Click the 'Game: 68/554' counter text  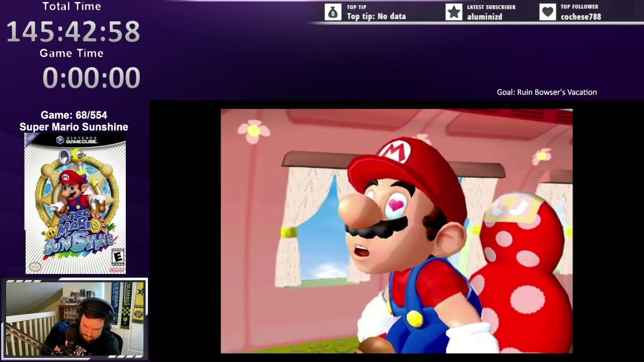[74, 115]
